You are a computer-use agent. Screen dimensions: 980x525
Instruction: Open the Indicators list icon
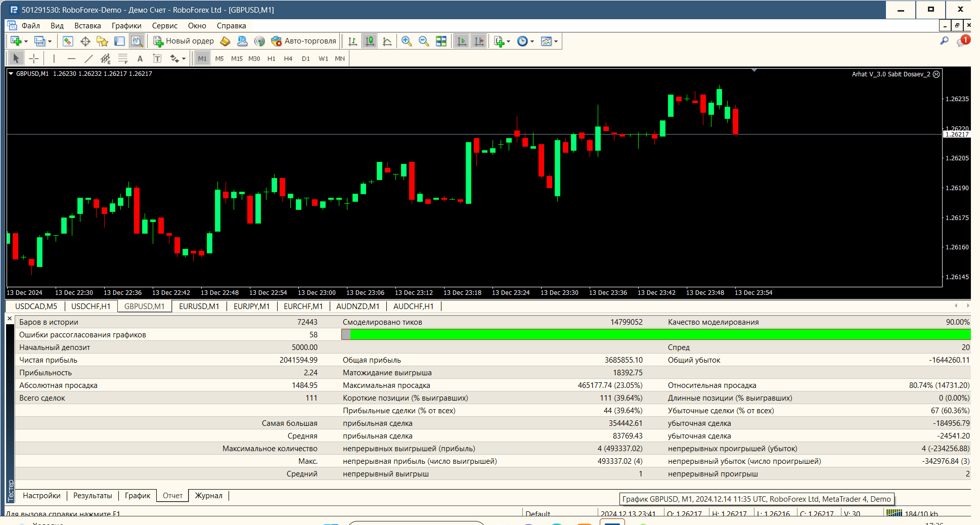[499, 41]
